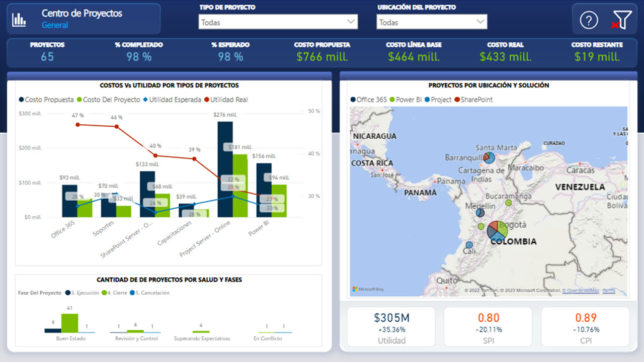The height and width of the screenshot is (362, 644).
Task: Select the Barranquilla pie marker on the map
Action: (489, 158)
